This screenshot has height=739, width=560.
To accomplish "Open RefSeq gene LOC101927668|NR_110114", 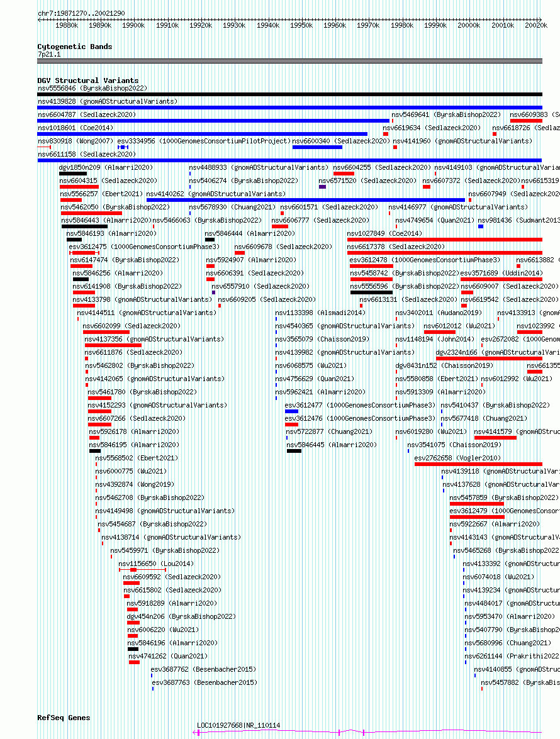I will [238, 725].
